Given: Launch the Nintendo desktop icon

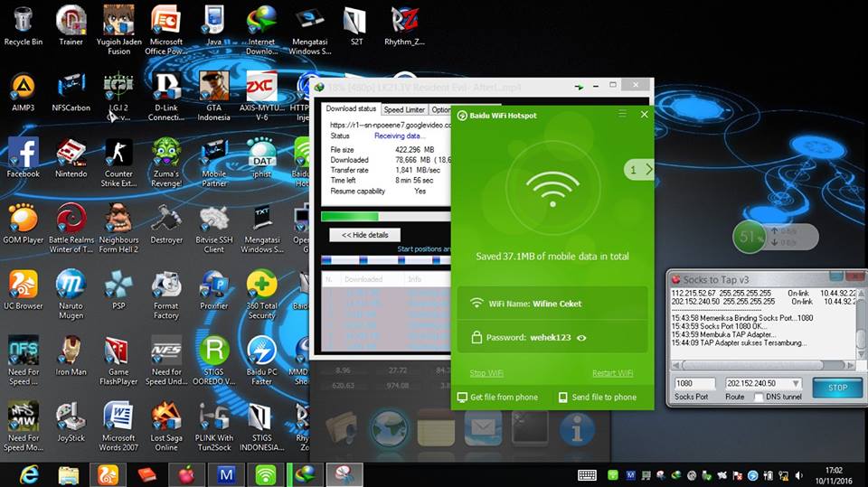Looking at the screenshot, I should (71, 157).
